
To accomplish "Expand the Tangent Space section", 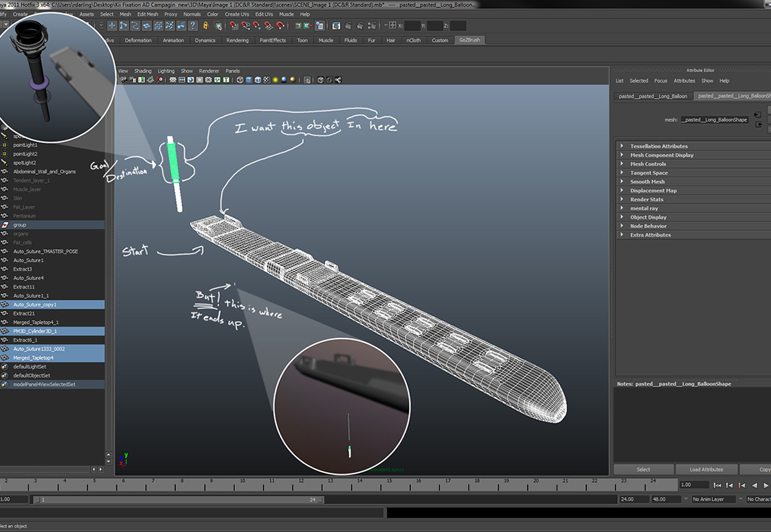I will [693, 173].
